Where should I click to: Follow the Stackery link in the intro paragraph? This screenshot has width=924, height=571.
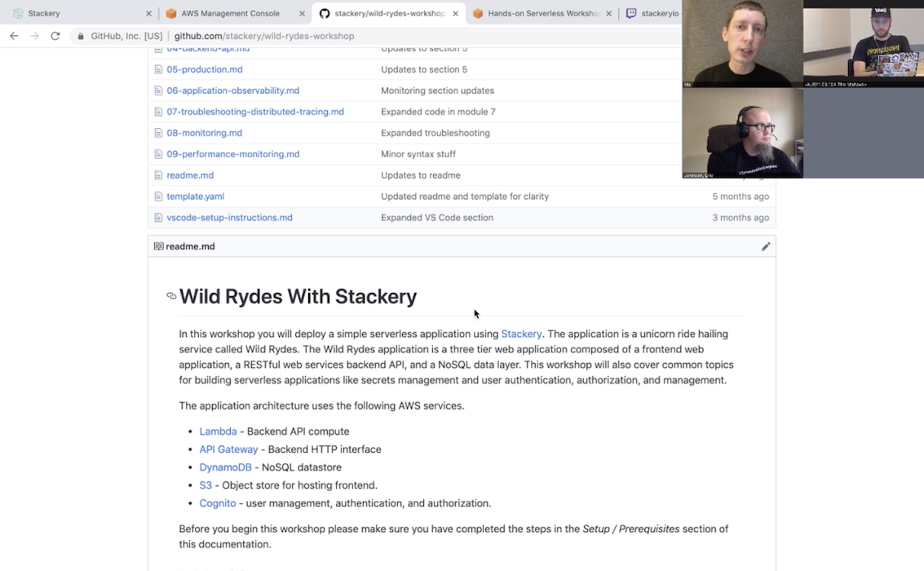[521, 334]
